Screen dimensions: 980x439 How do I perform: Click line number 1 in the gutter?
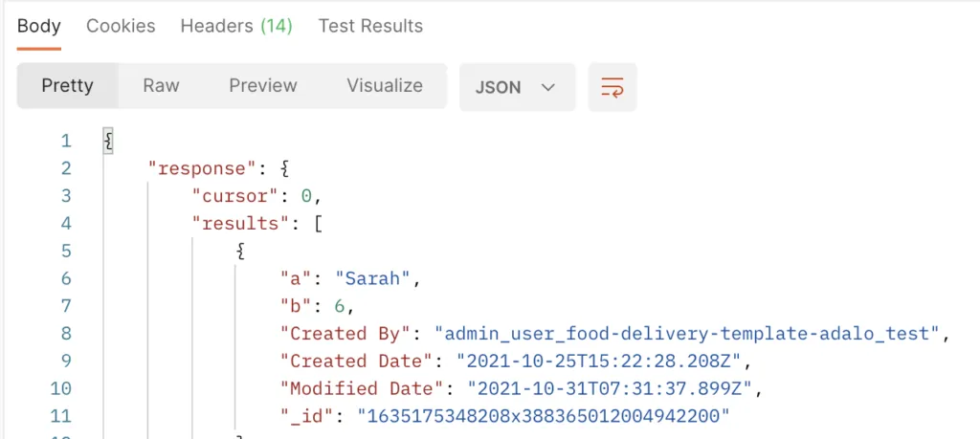coord(66,142)
